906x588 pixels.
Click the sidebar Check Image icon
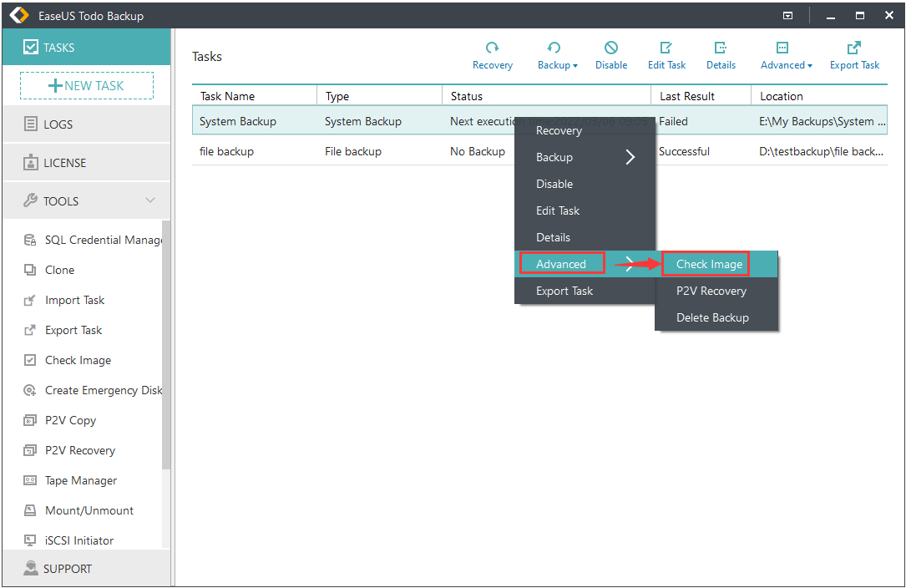coord(30,360)
